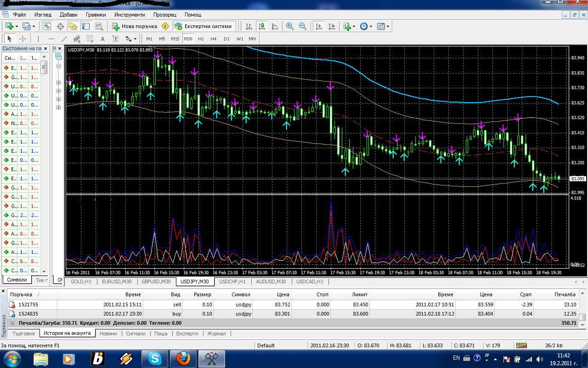Open the Periods clock icon
Image resolution: width=588 pixels, height=368 pixels.
tap(364, 26)
